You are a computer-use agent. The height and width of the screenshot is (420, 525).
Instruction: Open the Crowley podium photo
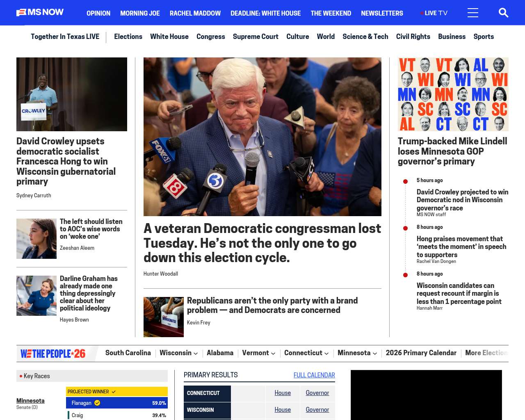coord(72,94)
